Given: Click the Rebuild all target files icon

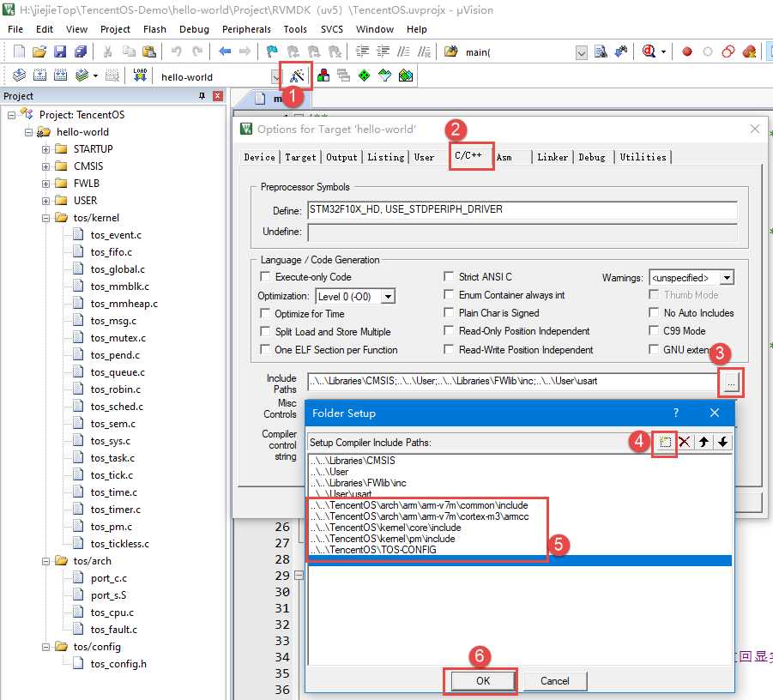Looking at the screenshot, I should 61,75.
